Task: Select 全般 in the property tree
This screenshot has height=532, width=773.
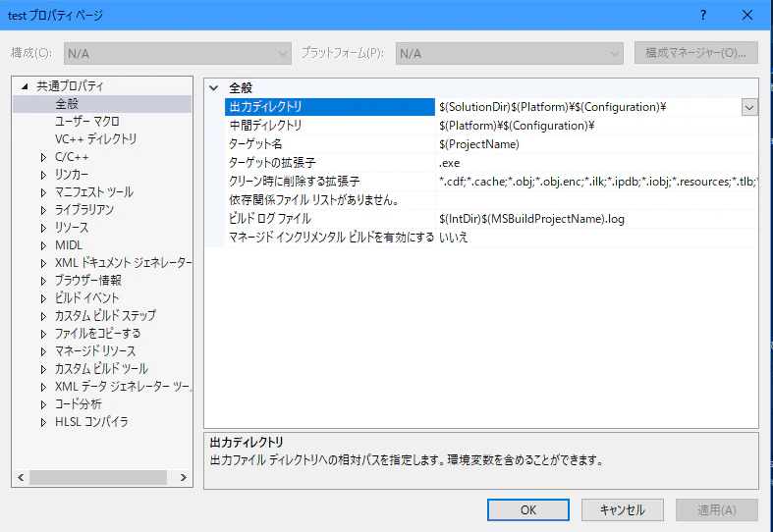Action: 67,104
